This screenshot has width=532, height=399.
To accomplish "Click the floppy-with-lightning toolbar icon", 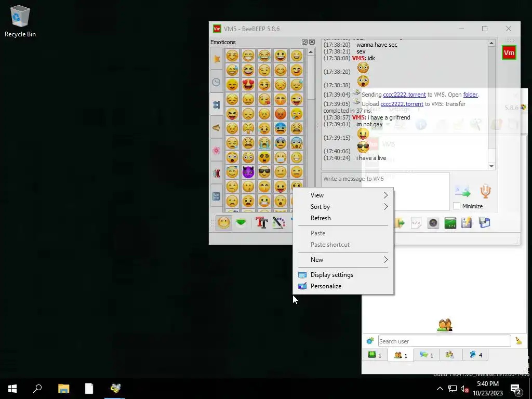I will [x=467, y=223].
